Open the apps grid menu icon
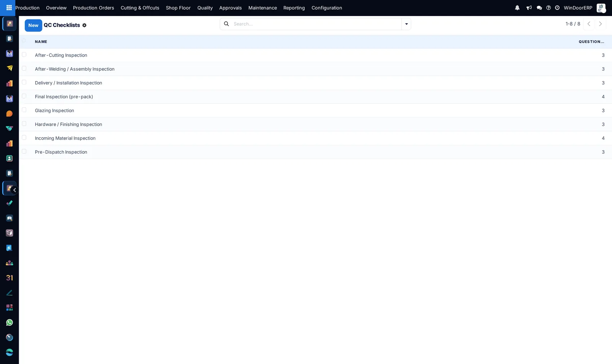The width and height of the screenshot is (612, 364). point(9,8)
